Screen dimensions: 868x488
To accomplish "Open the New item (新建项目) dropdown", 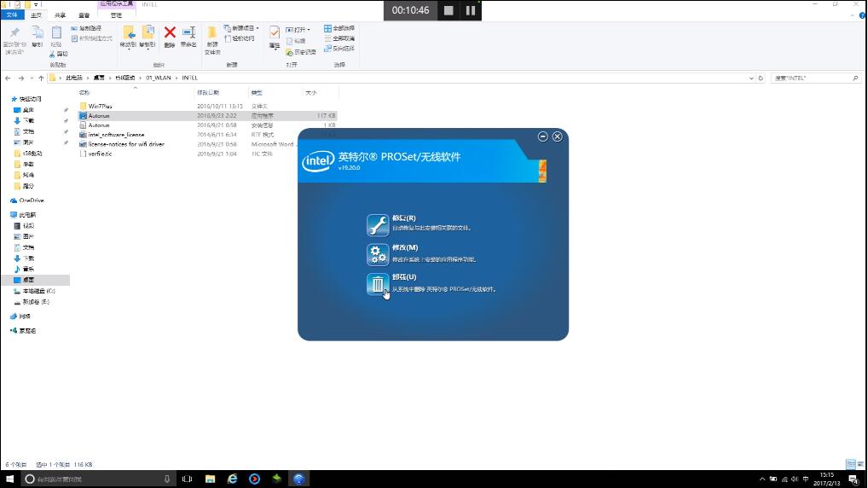I will click(241, 28).
